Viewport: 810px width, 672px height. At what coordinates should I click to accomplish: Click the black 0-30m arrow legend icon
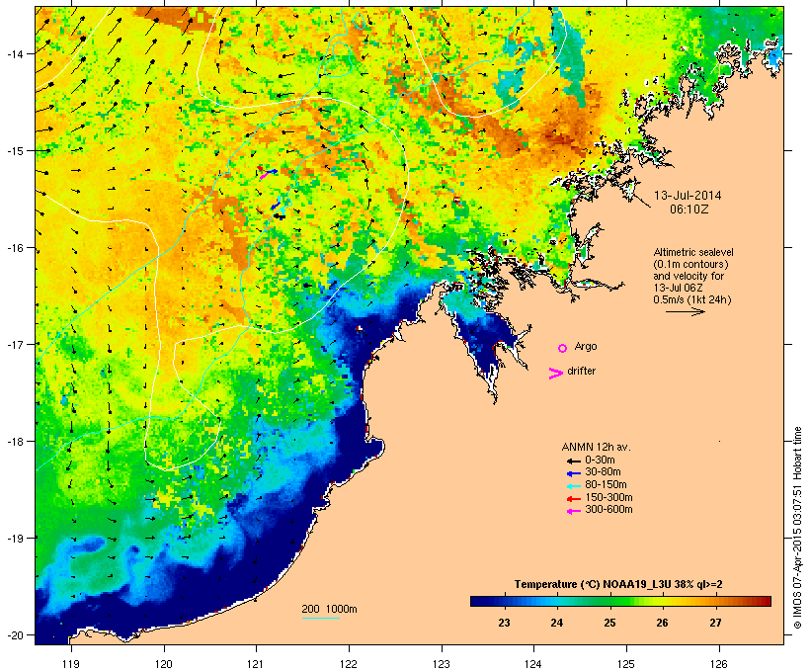click(573, 461)
